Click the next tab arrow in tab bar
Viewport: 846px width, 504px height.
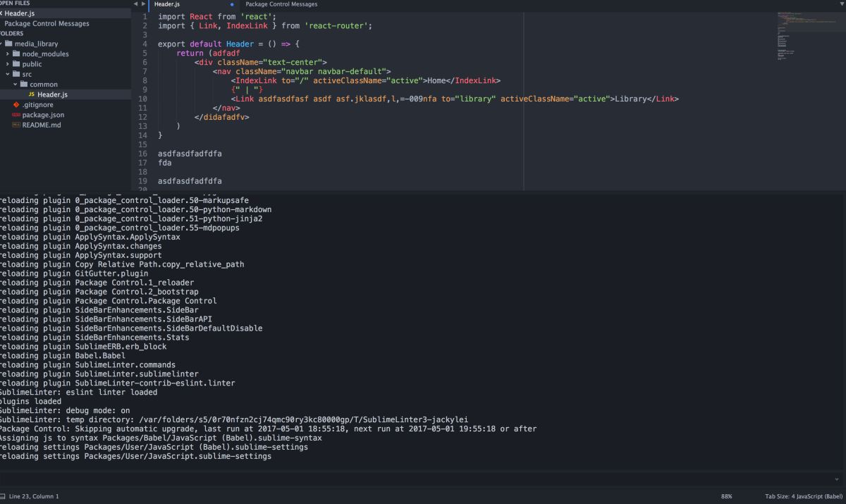coord(143,4)
